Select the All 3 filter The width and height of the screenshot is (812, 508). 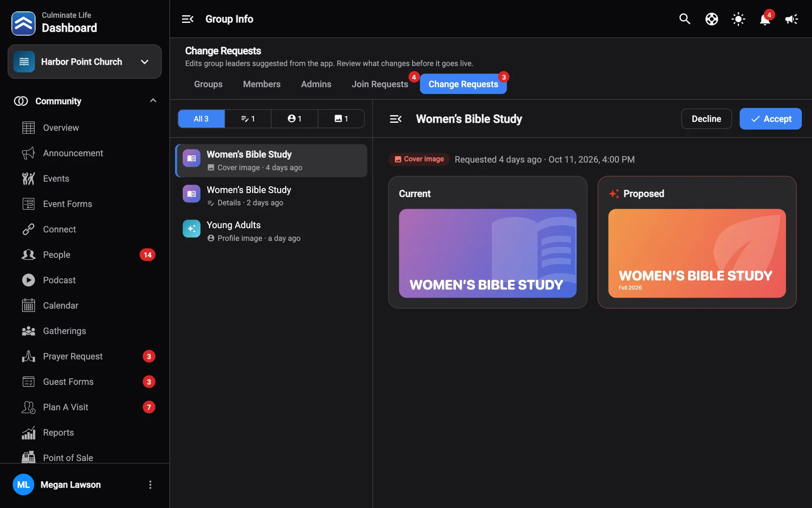pyautogui.click(x=201, y=119)
